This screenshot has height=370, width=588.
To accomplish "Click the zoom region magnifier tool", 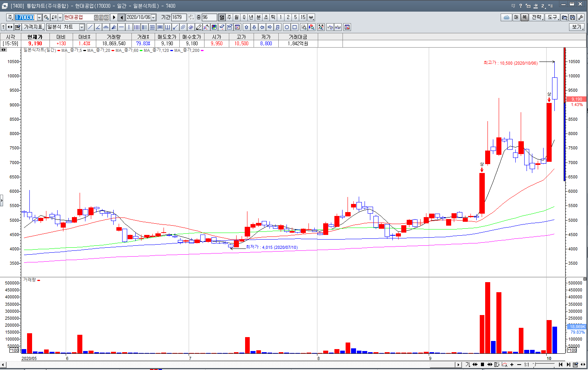I will click(304, 27).
